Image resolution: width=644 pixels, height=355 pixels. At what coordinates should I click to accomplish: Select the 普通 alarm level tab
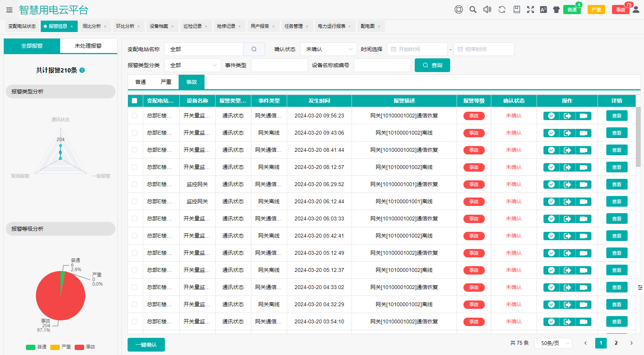click(141, 82)
